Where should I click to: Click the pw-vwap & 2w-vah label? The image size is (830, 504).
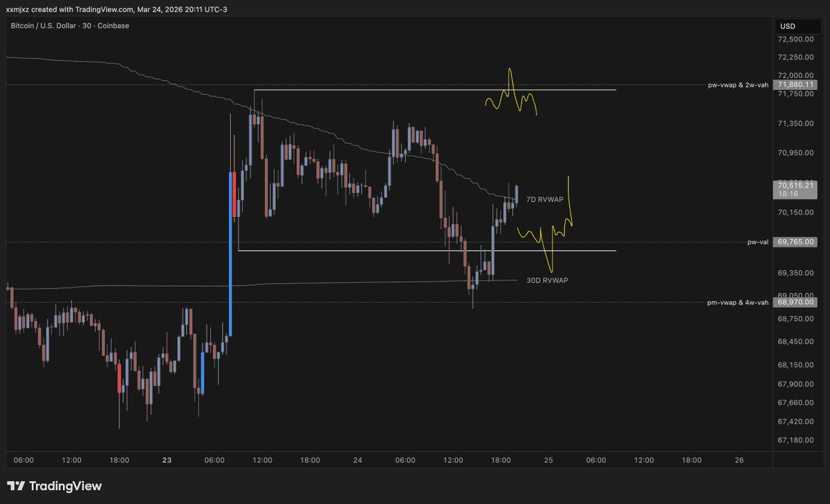coord(738,85)
